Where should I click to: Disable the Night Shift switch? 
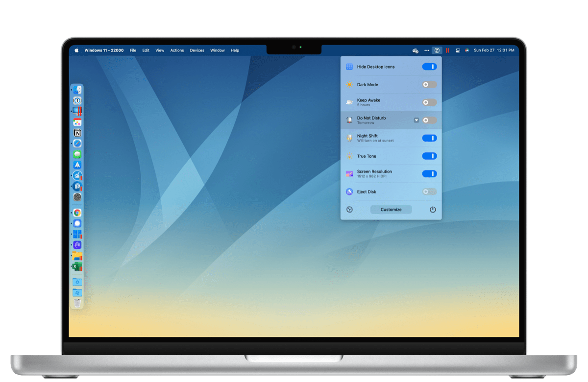430,138
